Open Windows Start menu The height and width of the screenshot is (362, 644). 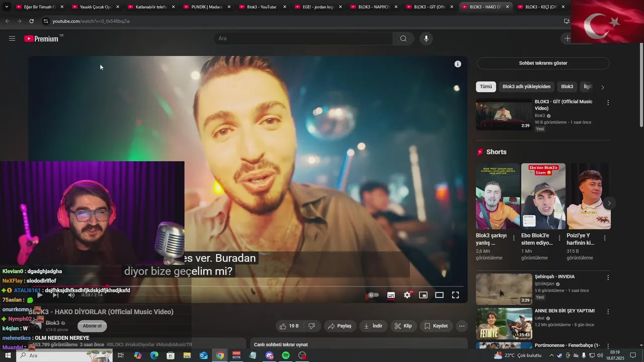pos(8,355)
